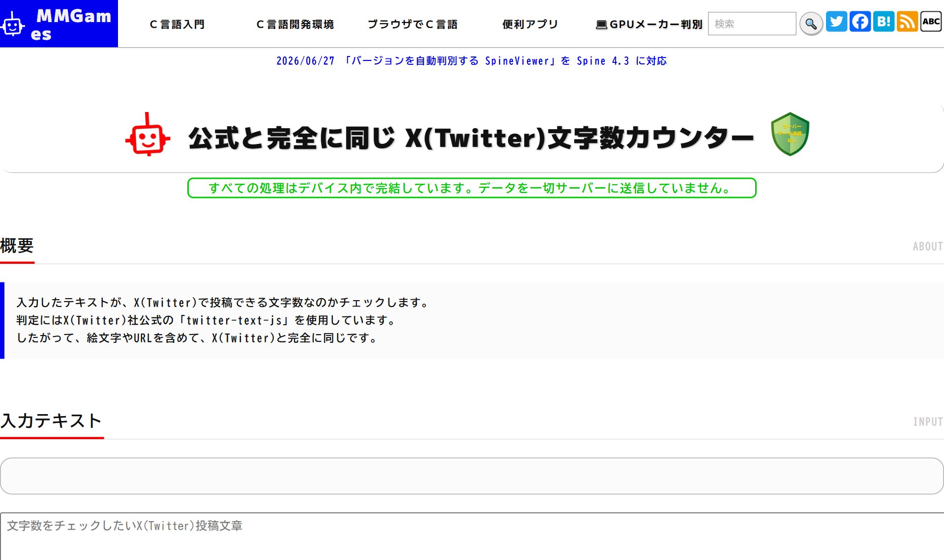The image size is (944, 560).
Task: Open the C言語入門 menu
Action: pos(177,24)
